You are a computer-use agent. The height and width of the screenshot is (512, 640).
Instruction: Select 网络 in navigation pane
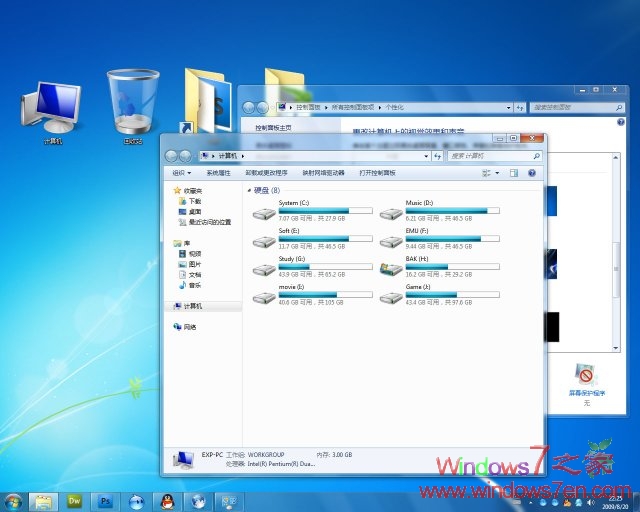click(185, 327)
